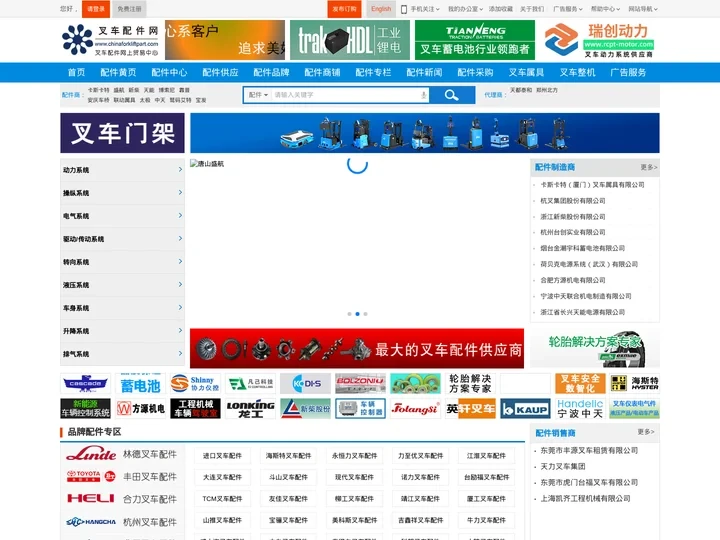
Task: Select the third carousel dot
Action: point(366,314)
